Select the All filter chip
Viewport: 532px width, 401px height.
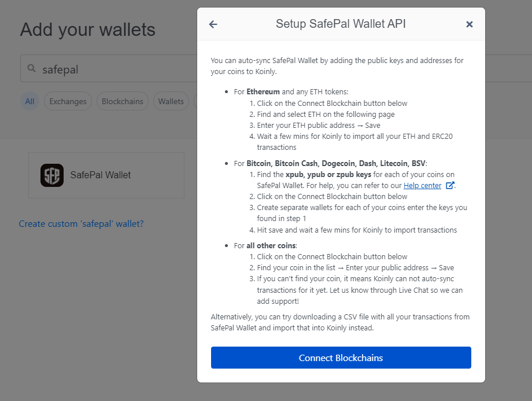[x=30, y=101]
